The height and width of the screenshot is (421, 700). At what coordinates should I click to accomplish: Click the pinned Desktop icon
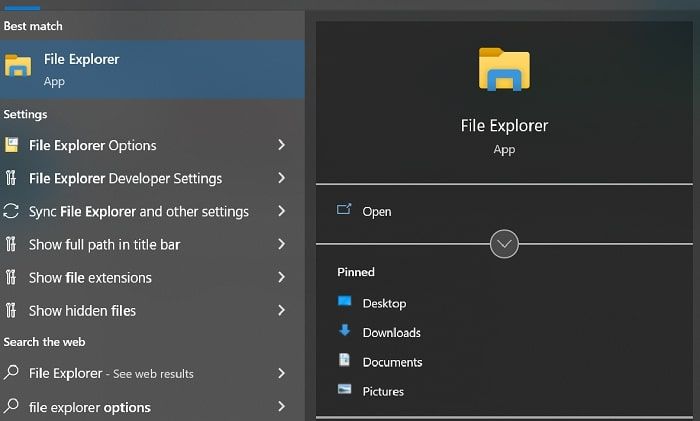coord(344,301)
